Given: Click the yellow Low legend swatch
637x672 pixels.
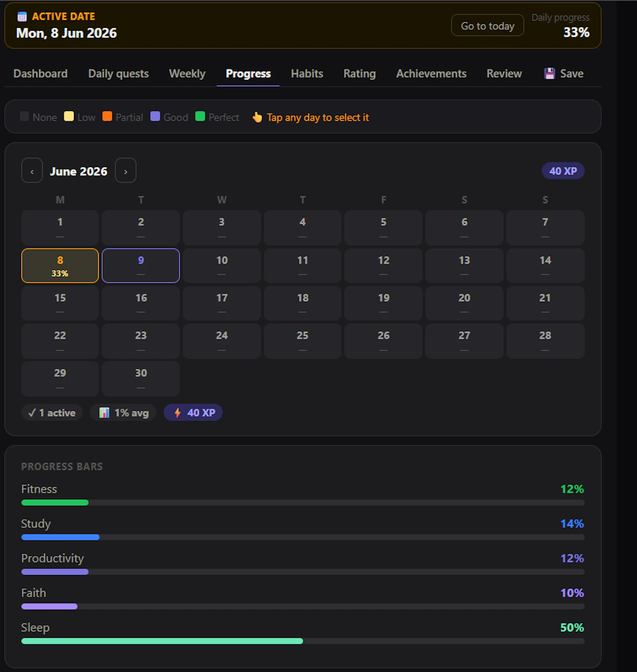Looking at the screenshot, I should click(69, 116).
